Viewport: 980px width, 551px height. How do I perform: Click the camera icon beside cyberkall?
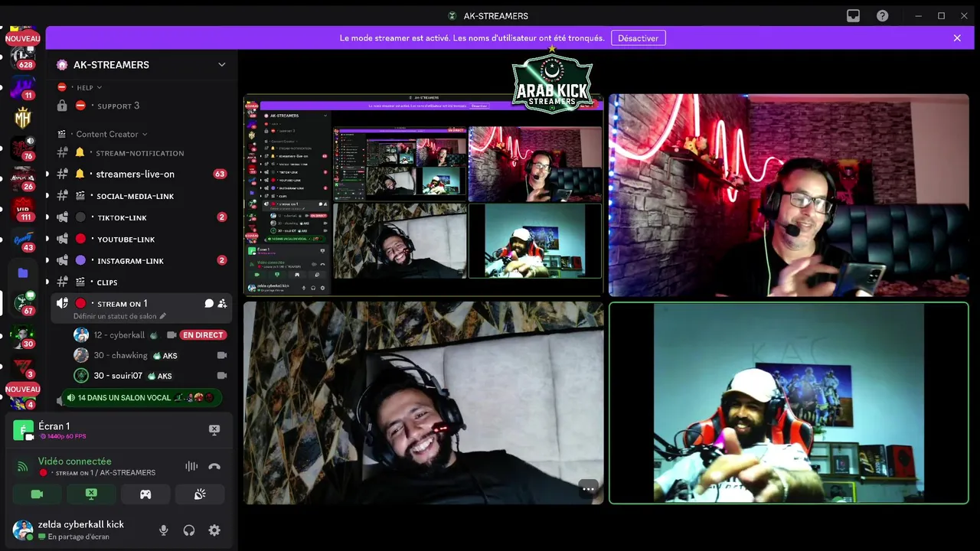(x=171, y=335)
